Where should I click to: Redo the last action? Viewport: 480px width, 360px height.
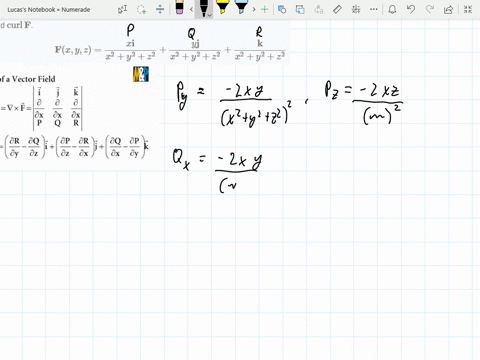pos(430,9)
